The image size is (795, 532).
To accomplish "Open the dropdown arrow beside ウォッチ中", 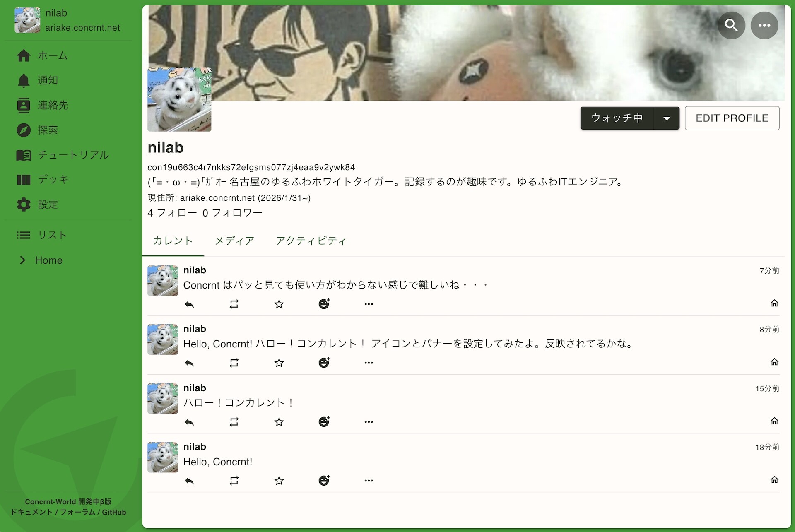I will click(x=667, y=118).
